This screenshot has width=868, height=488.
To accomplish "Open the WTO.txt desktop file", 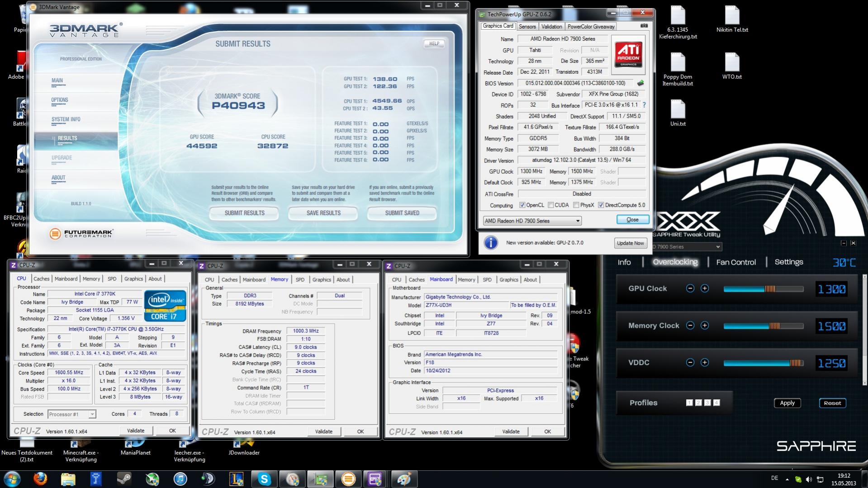I will (732, 66).
